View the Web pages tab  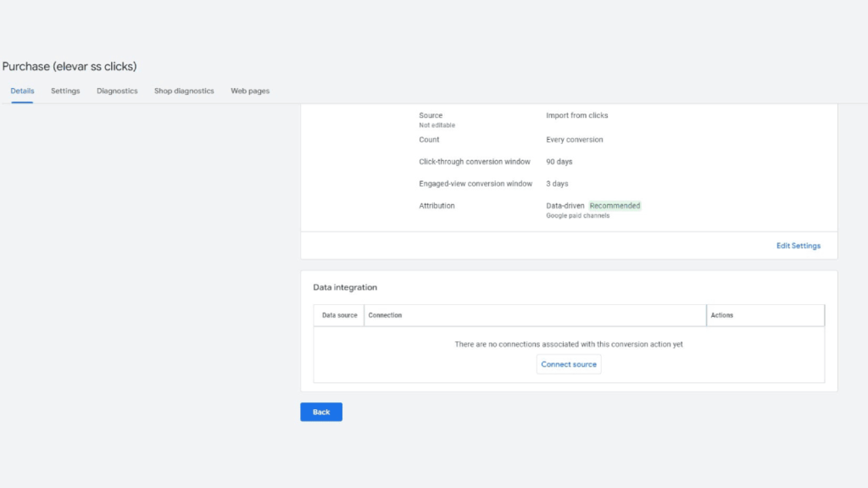tap(250, 91)
